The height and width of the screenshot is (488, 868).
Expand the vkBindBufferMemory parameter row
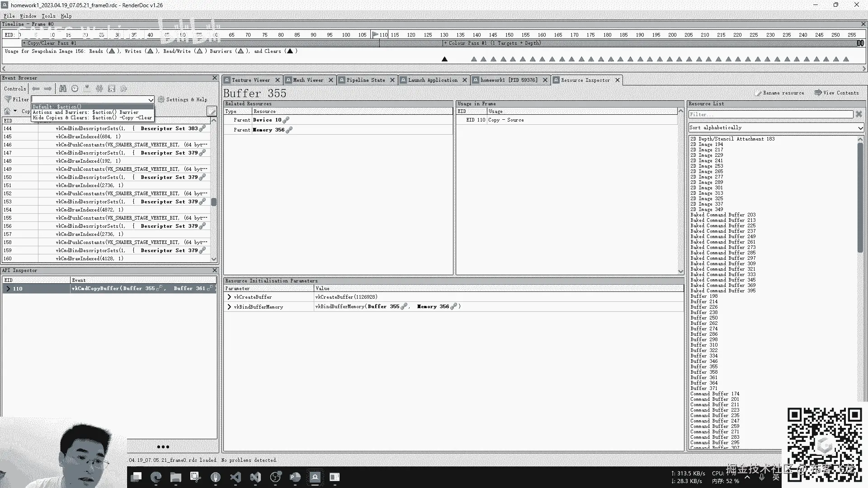click(229, 307)
